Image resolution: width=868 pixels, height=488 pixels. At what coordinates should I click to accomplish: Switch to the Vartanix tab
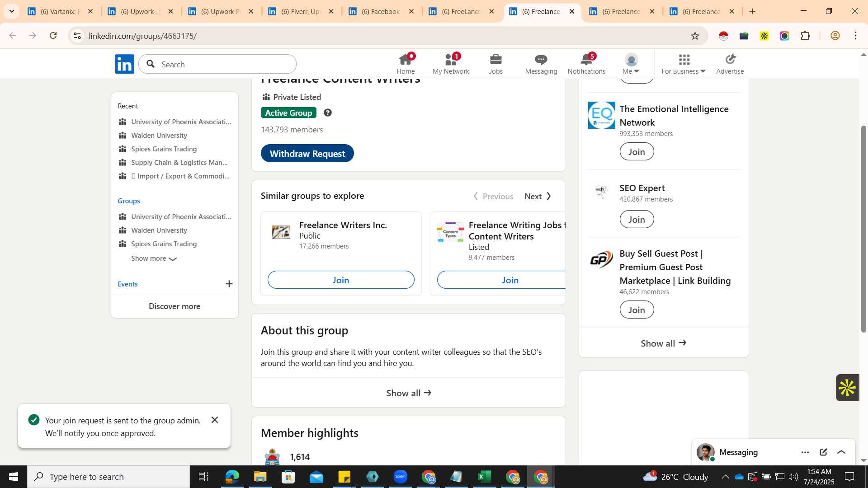(60, 11)
